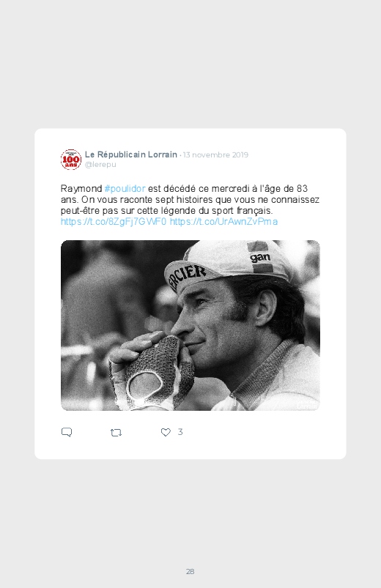Click the #poulidor hashtag
The height and width of the screenshot is (588, 381).
(125, 189)
